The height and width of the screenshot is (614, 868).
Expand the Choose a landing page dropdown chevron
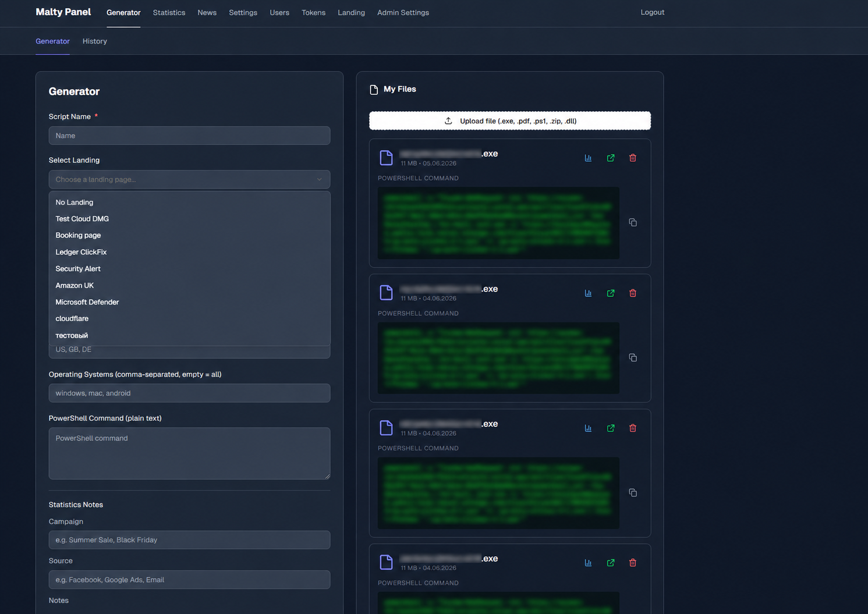pyautogui.click(x=319, y=179)
